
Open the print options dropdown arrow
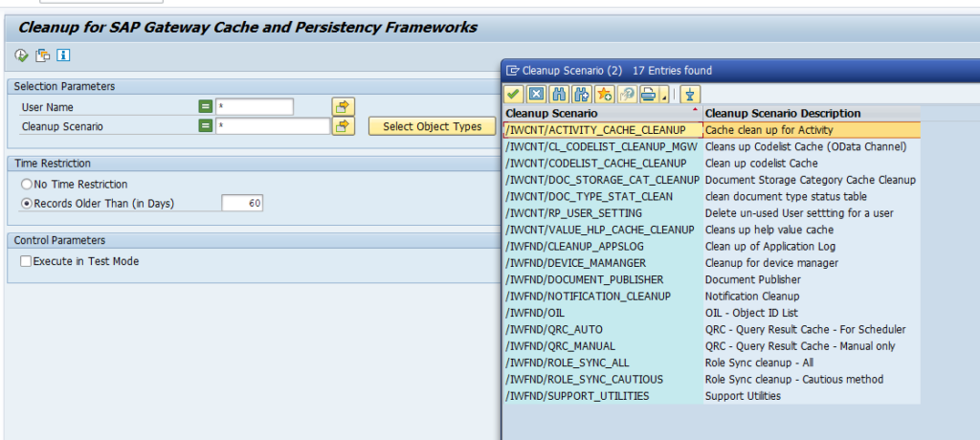664,95
